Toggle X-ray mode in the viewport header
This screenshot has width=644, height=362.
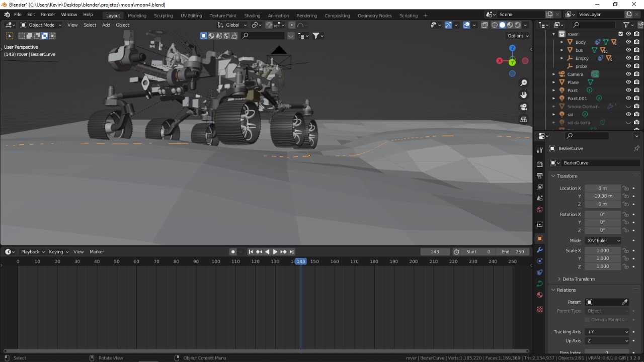click(485, 25)
